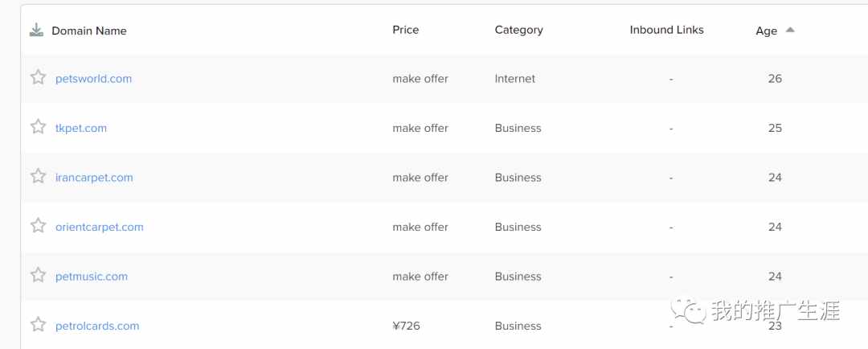The image size is (868, 349).
Task: Star petsworld.com as favorite
Action: pyautogui.click(x=39, y=77)
